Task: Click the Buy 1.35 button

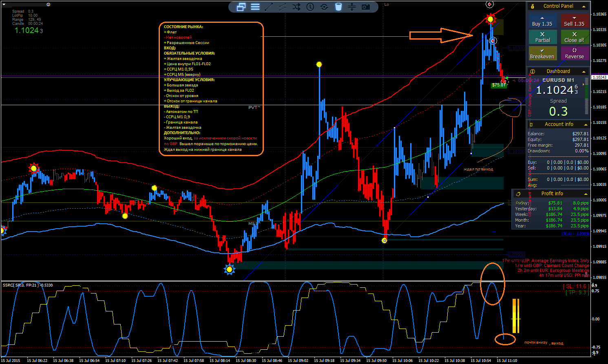Action: point(542,21)
